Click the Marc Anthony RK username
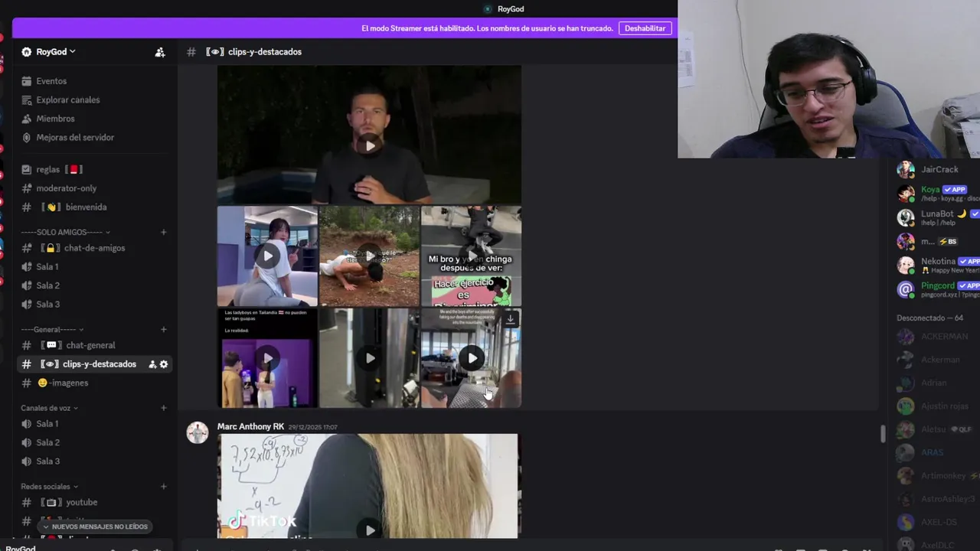 pyautogui.click(x=250, y=426)
